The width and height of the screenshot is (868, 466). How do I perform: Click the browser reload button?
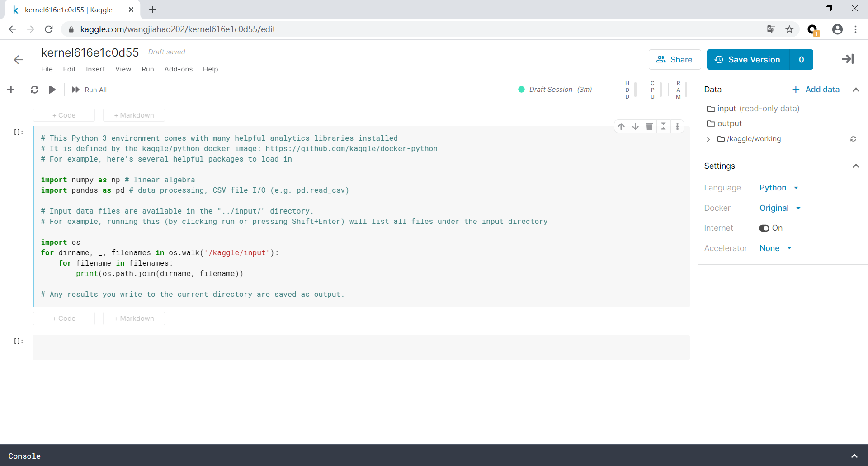[49, 29]
